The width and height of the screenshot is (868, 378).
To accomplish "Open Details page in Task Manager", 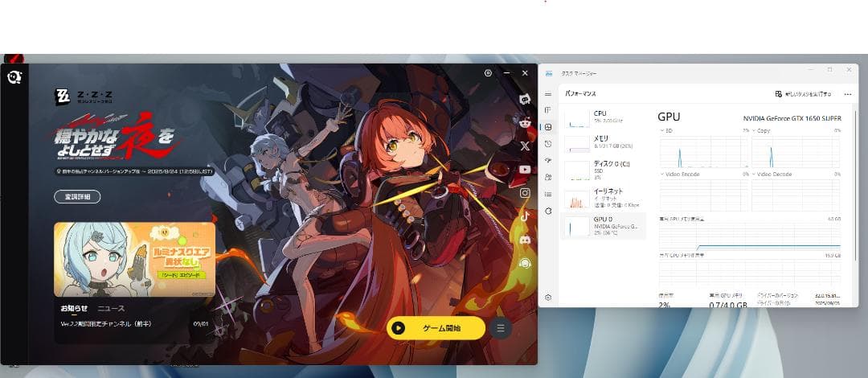I will point(548,194).
